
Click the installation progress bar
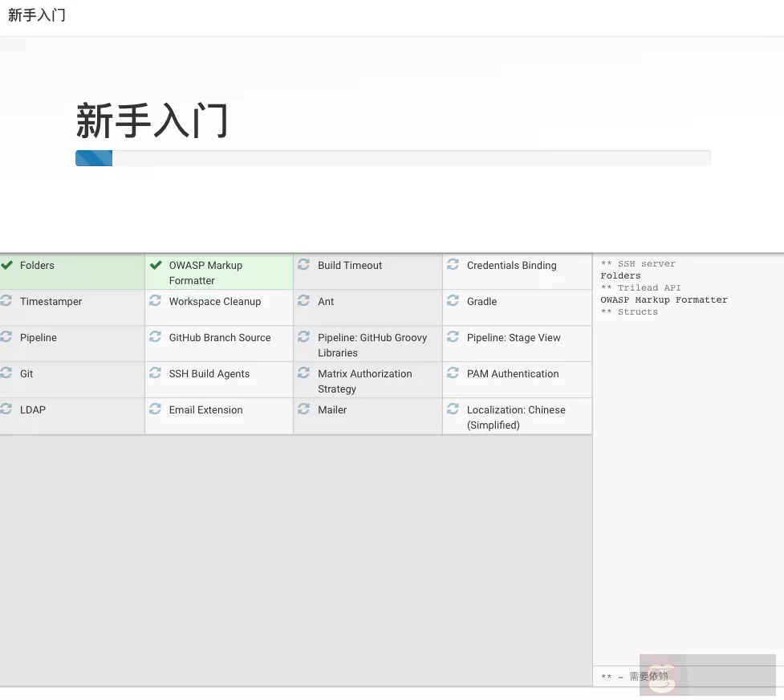(x=393, y=157)
